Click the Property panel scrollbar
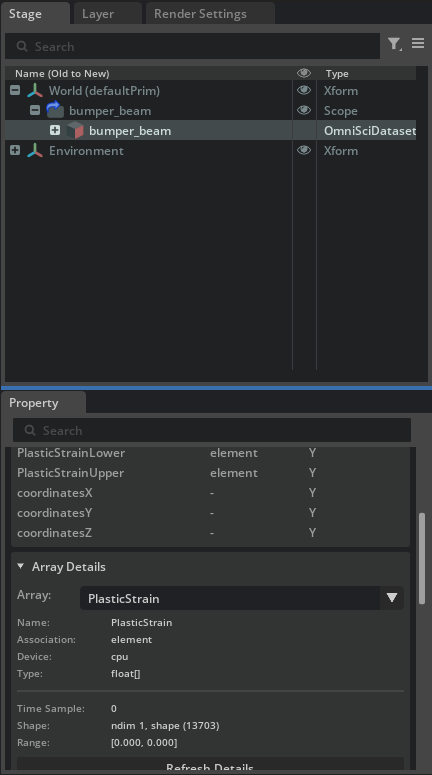Viewport: 432px width, 775px height. 422,559
